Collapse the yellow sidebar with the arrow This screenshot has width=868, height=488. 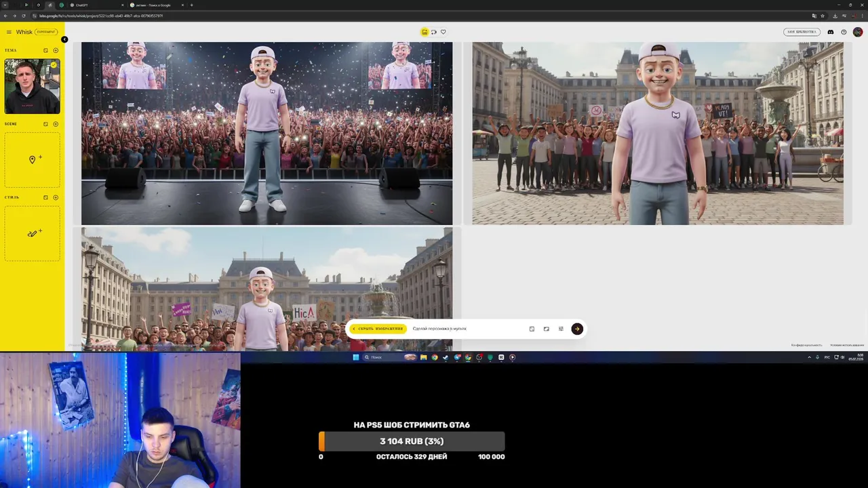(x=64, y=39)
